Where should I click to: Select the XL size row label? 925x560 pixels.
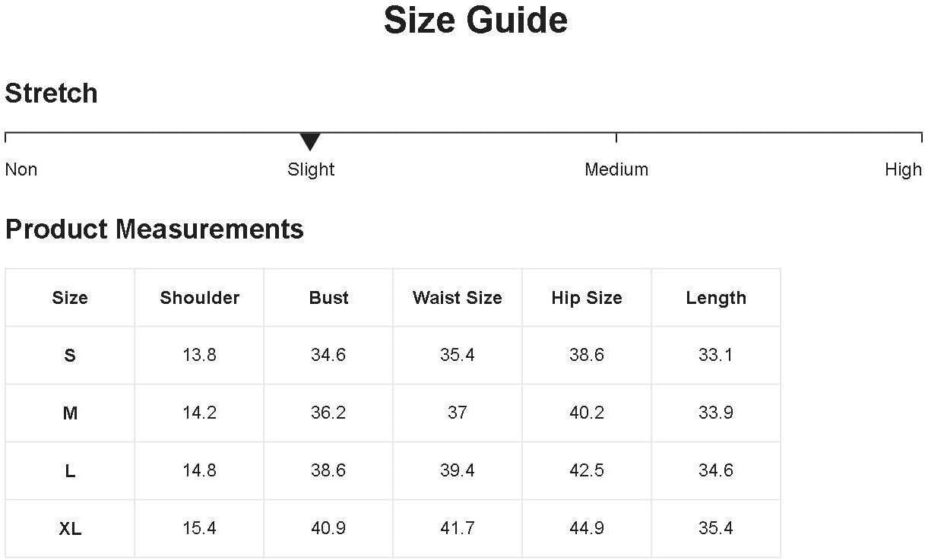70,529
